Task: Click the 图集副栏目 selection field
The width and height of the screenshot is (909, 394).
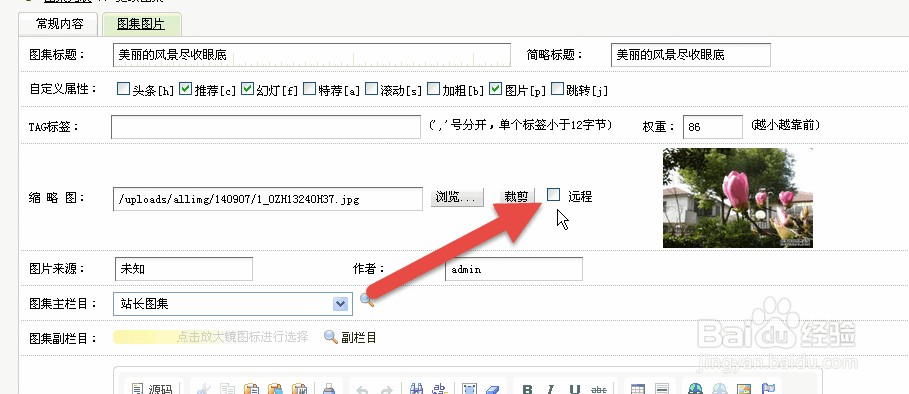Action: point(211,337)
